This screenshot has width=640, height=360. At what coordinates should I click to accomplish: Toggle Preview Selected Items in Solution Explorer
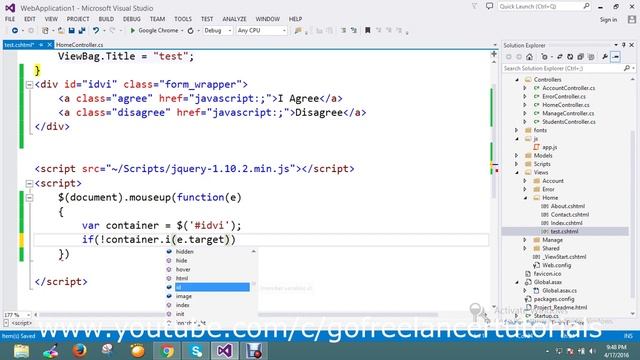pyautogui.click(x=616, y=57)
